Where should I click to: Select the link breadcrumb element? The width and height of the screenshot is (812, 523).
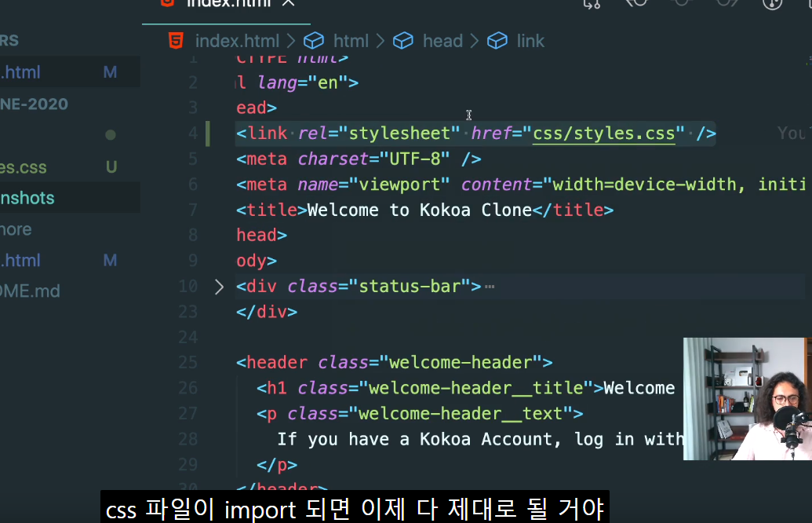[x=530, y=41]
